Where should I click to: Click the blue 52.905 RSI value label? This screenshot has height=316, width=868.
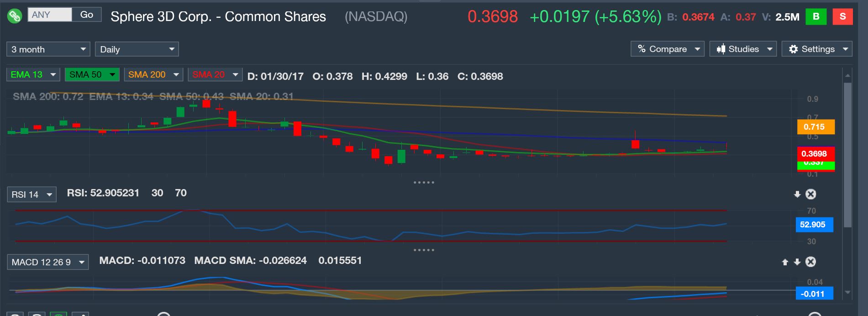[x=814, y=225]
